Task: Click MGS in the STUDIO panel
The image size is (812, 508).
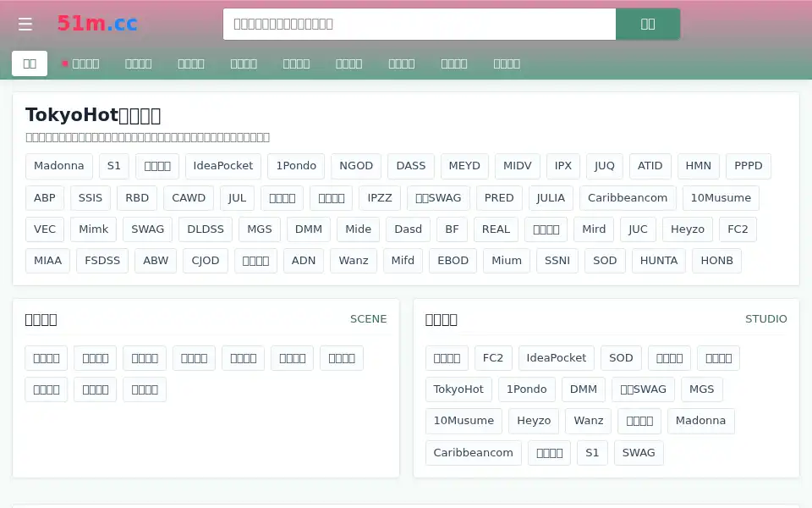Action: [x=702, y=389]
